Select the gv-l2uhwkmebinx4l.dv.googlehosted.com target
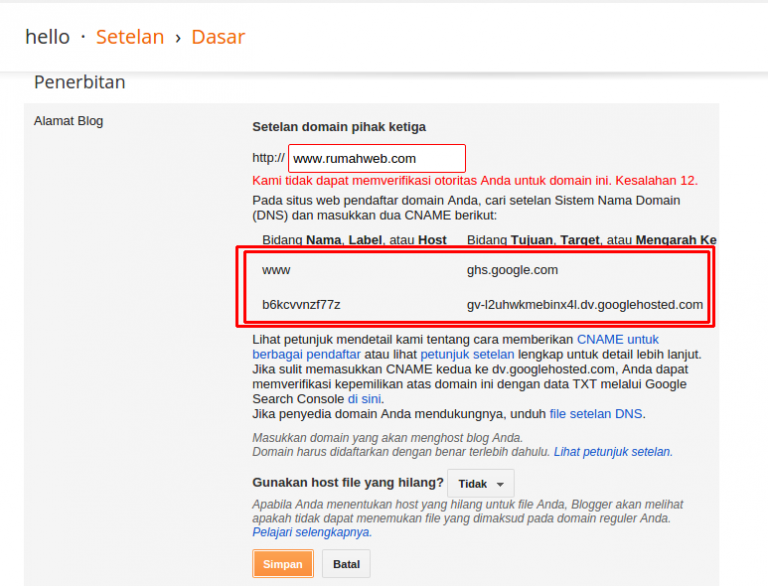 (x=585, y=305)
